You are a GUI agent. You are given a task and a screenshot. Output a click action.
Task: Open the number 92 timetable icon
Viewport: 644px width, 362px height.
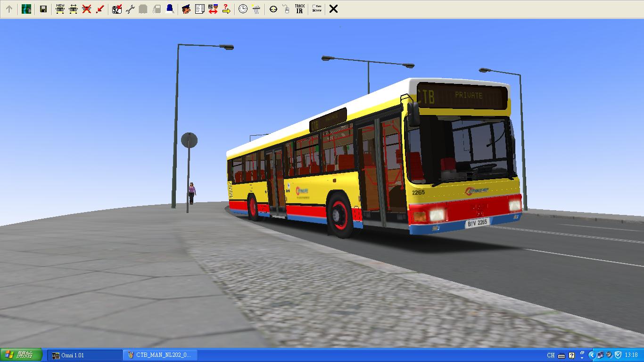117,9
